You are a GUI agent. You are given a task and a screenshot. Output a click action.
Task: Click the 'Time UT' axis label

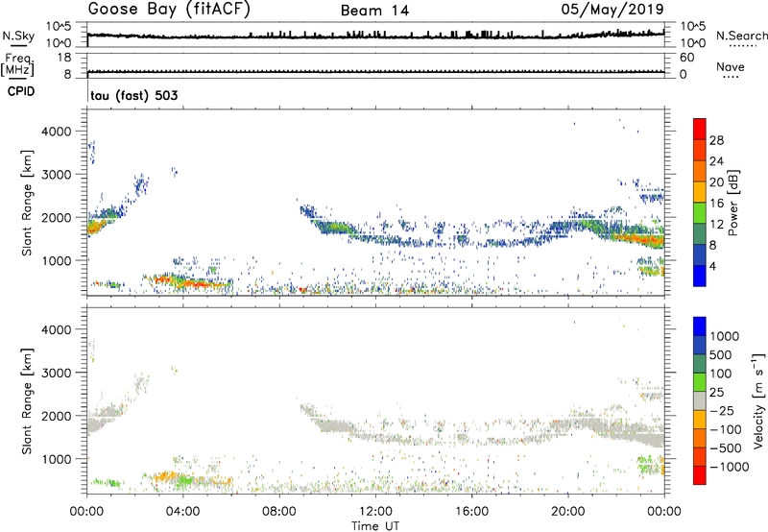point(375,526)
